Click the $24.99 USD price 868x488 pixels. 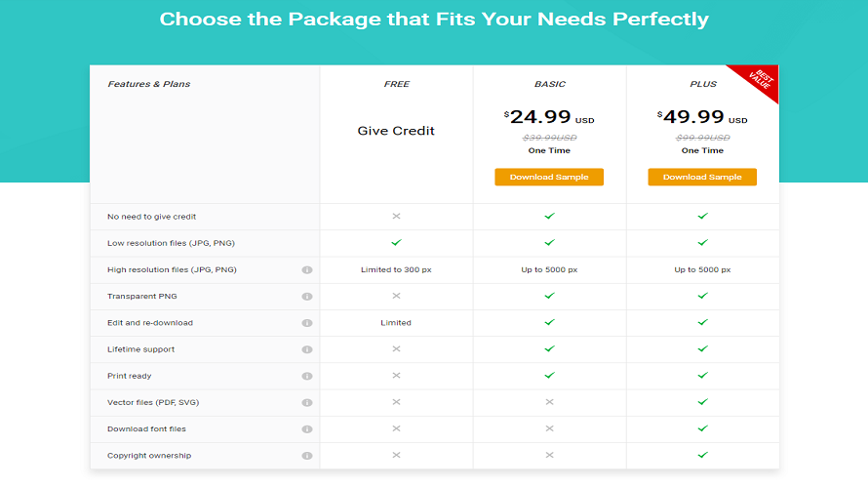pos(548,118)
